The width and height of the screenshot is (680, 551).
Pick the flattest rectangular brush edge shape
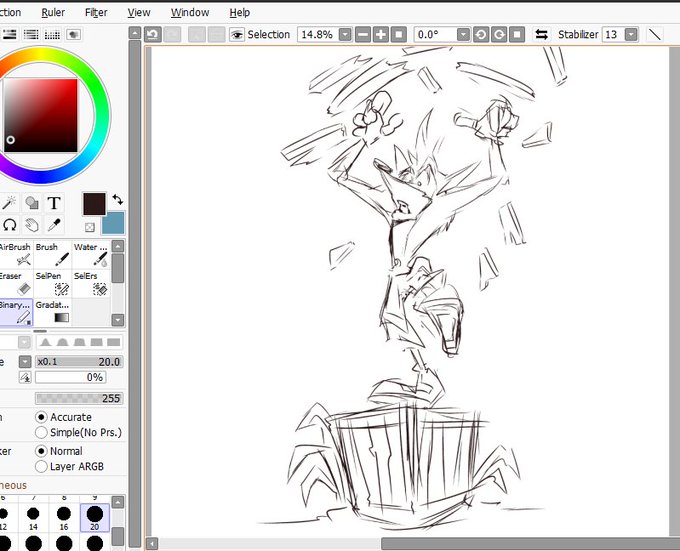pos(114,342)
